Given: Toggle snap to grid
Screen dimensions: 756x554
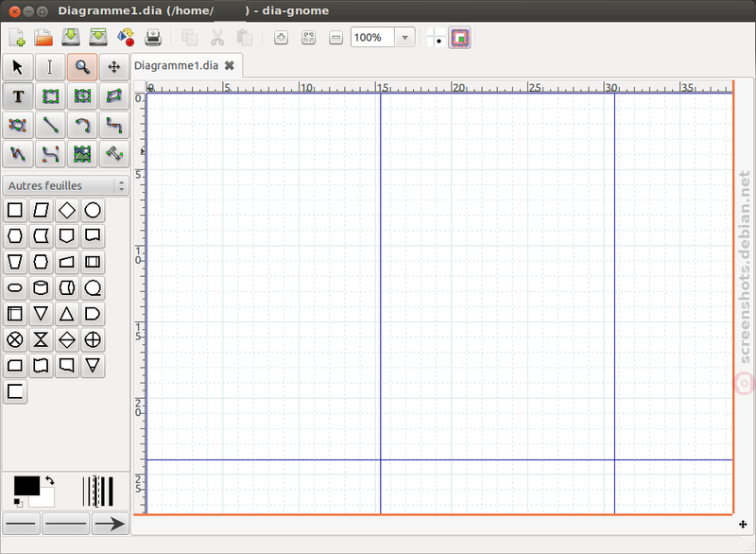Looking at the screenshot, I should click(x=437, y=38).
